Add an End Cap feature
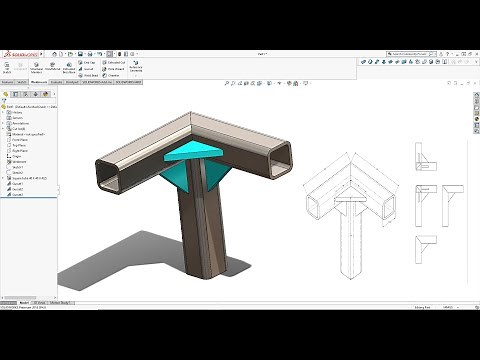Viewport: 480px width, 360px height. pos(87,62)
